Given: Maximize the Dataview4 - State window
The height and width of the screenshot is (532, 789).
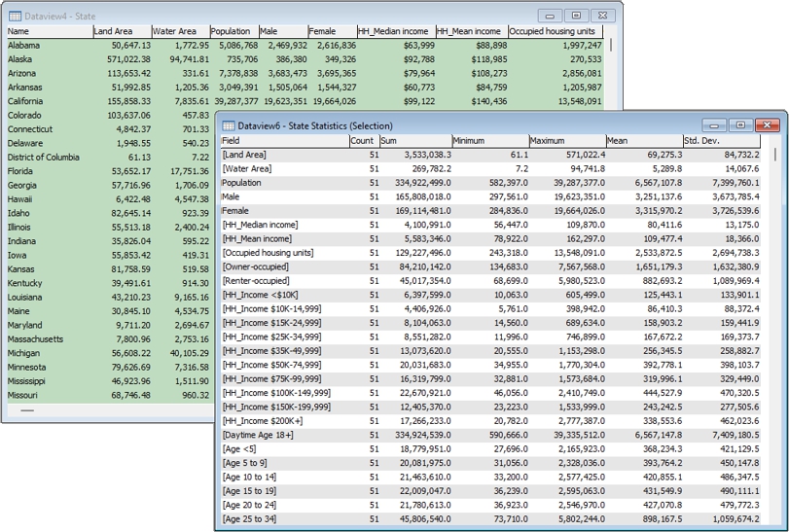Looking at the screenshot, I should tap(576, 16).
